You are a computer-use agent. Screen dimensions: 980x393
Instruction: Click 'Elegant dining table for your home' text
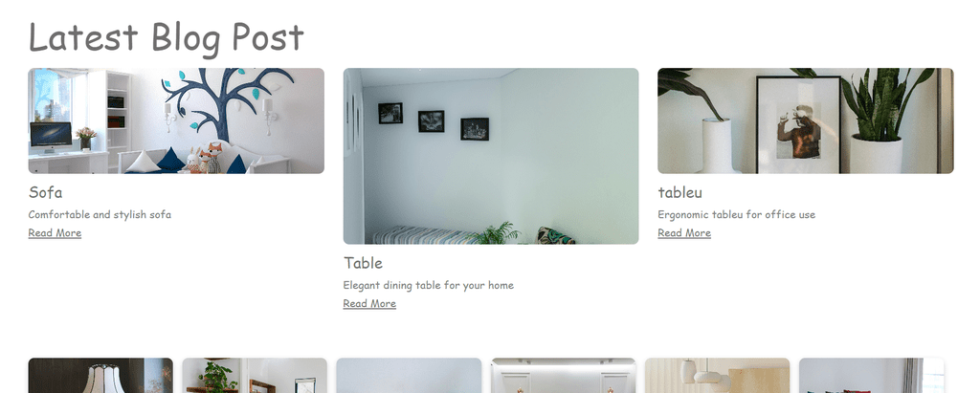point(428,285)
